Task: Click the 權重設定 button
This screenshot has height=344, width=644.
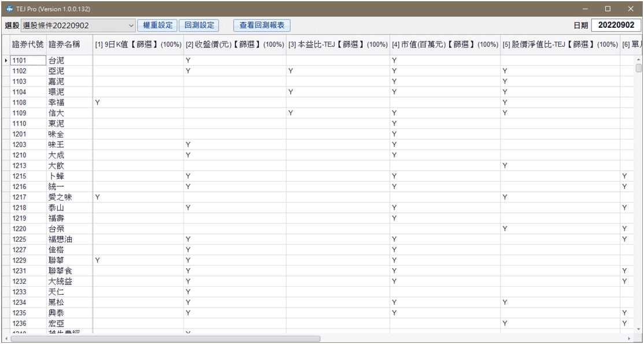Action: [157, 25]
